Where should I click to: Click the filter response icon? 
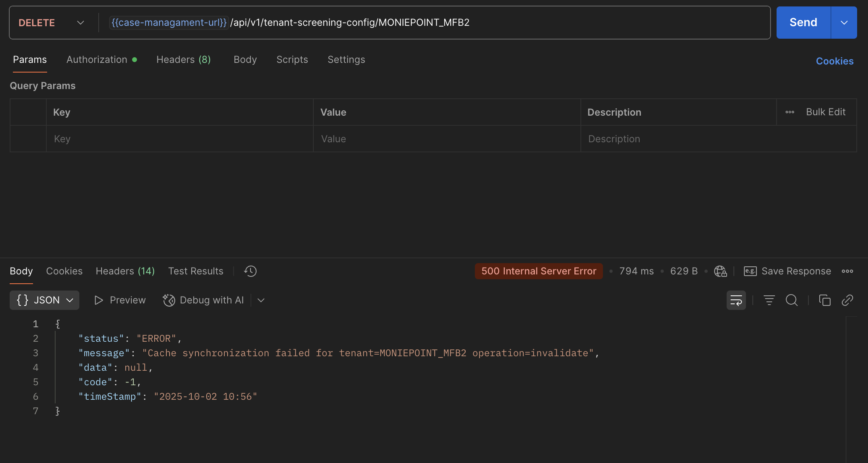[x=769, y=300]
